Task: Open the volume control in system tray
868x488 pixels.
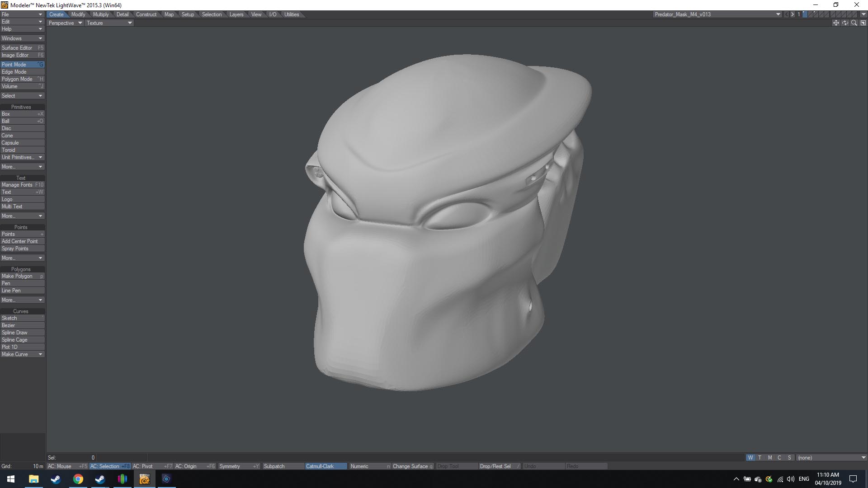Action: 791,479
